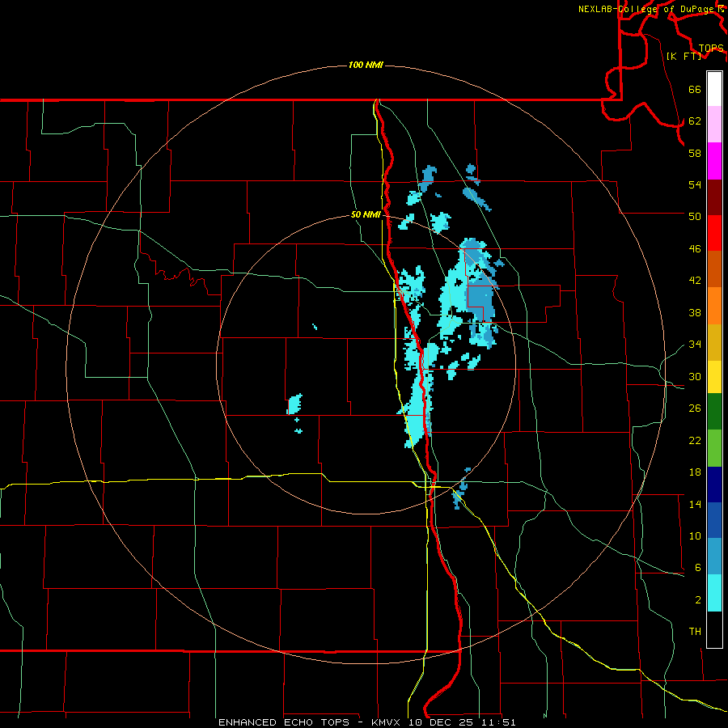The image size is (728, 728).
Task: Click the '2' scale label
Action: point(697,600)
